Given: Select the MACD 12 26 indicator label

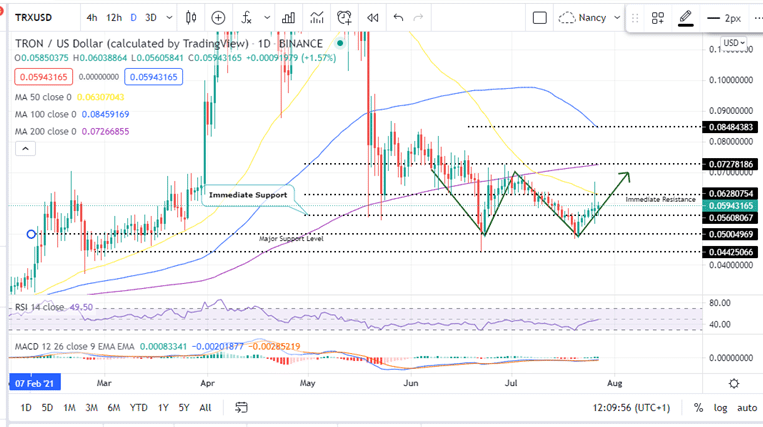Looking at the screenshot, I should tap(74, 347).
